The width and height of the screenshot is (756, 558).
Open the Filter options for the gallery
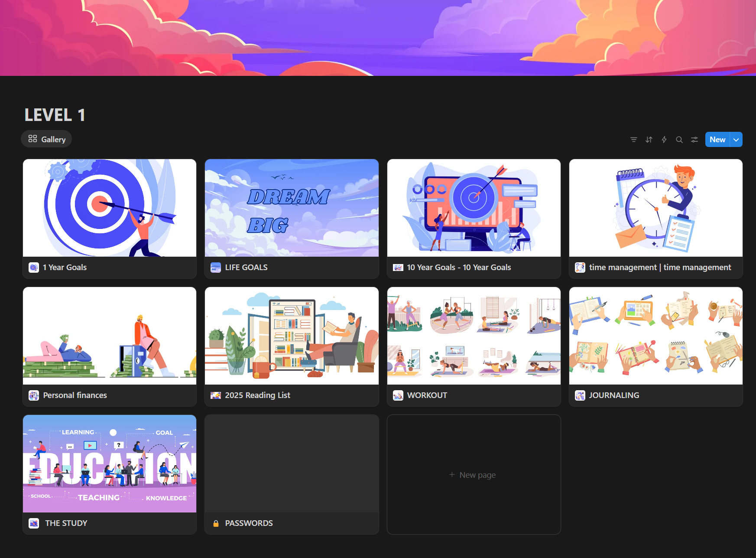tap(634, 139)
